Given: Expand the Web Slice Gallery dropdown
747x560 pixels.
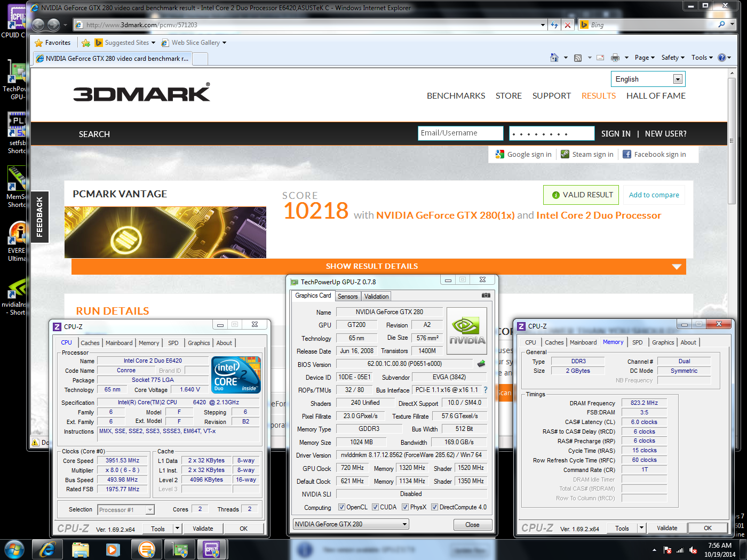Looking at the screenshot, I should click(224, 43).
